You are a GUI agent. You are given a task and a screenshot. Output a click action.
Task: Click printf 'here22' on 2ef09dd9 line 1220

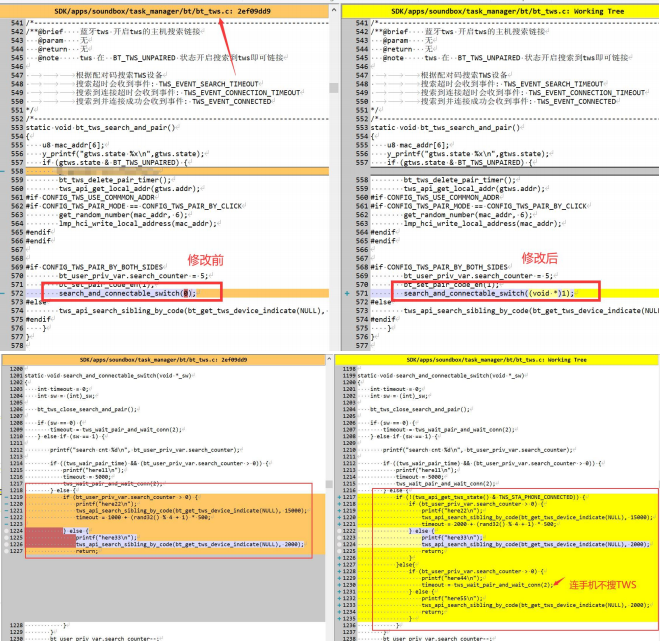[x=106, y=504]
